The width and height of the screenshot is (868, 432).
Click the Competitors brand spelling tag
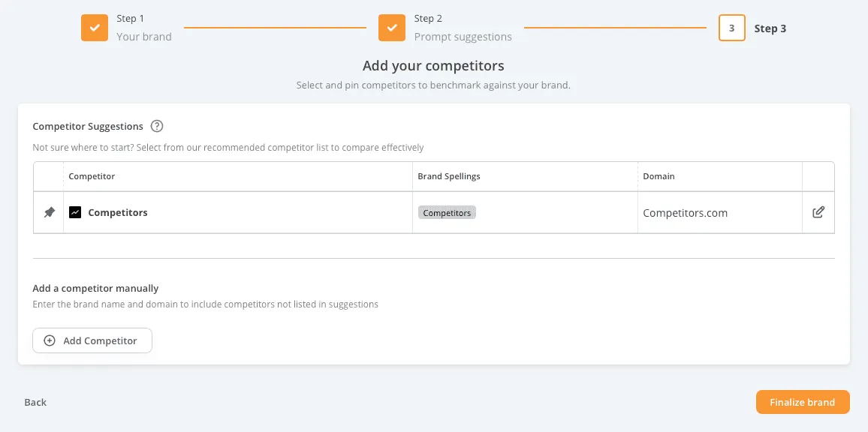pos(447,213)
